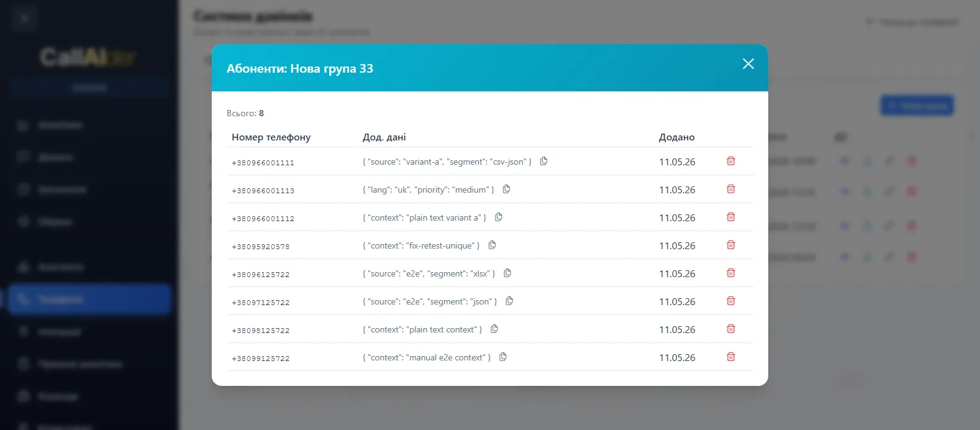Click date 11.05.26 in +380966001111 row
Image resolution: width=980 pixels, height=430 pixels.
tap(677, 162)
